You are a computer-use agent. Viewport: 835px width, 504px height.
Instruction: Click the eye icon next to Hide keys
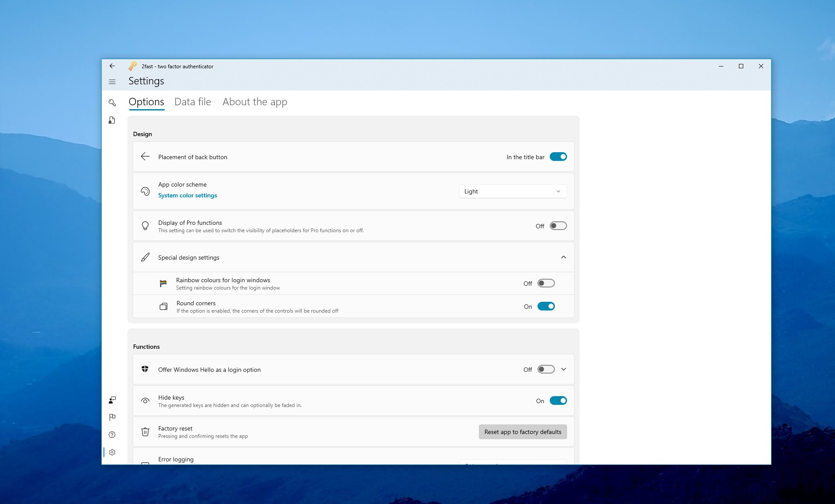(x=145, y=401)
